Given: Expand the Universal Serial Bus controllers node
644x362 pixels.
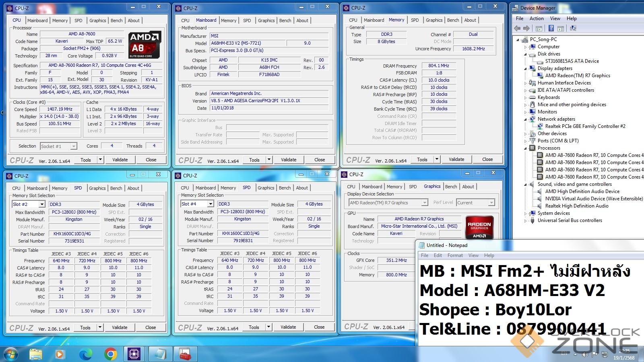Looking at the screenshot, I should coord(526,220).
